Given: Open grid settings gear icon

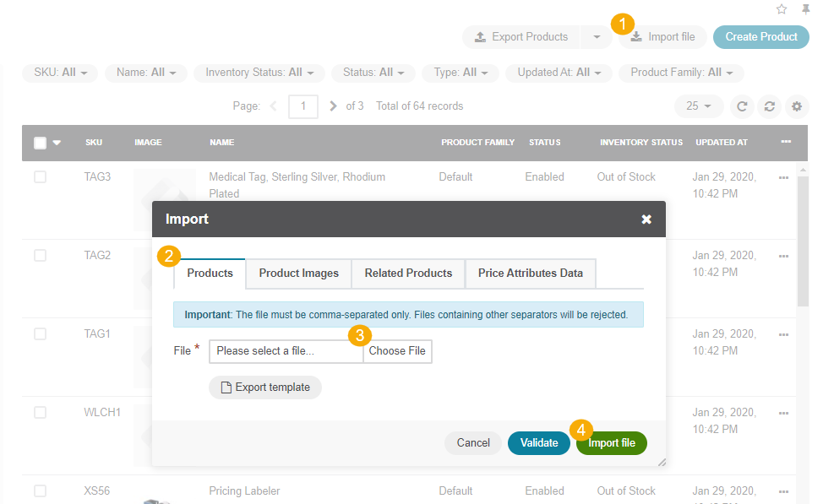Looking at the screenshot, I should tap(796, 106).
